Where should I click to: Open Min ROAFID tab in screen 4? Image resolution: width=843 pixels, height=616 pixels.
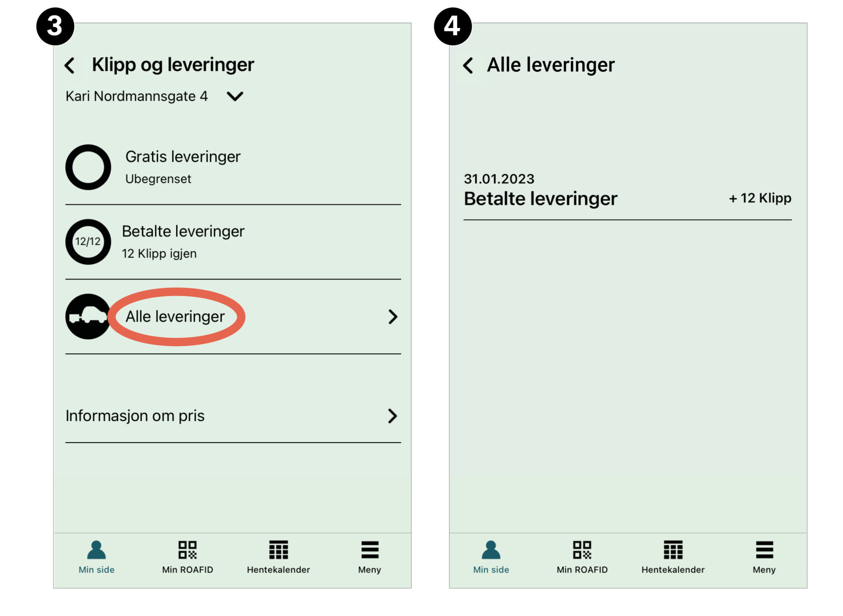582,557
